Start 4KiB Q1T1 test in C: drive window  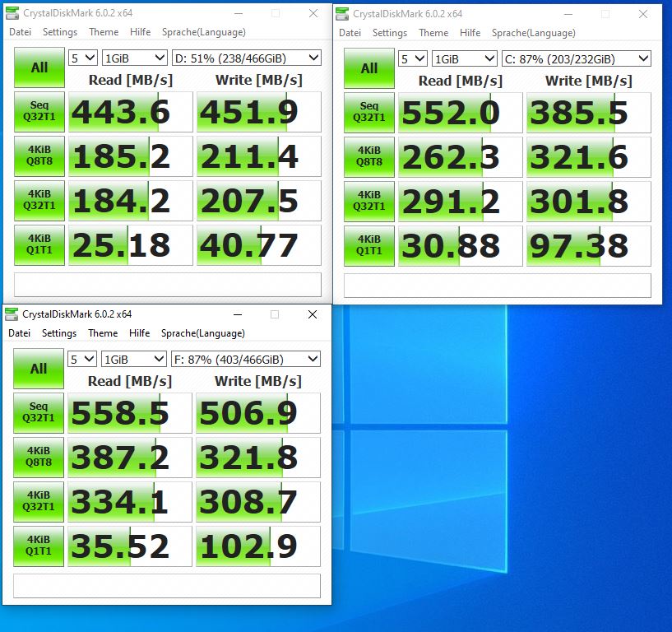[369, 246]
